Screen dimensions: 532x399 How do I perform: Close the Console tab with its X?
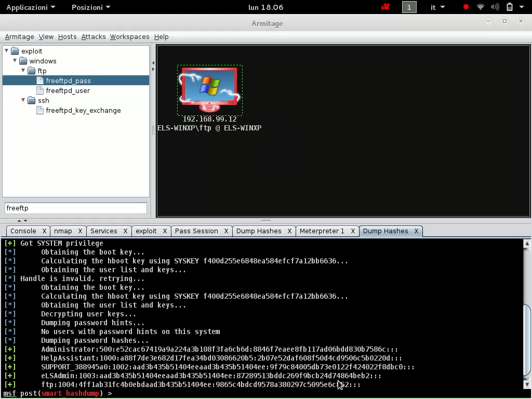44,231
